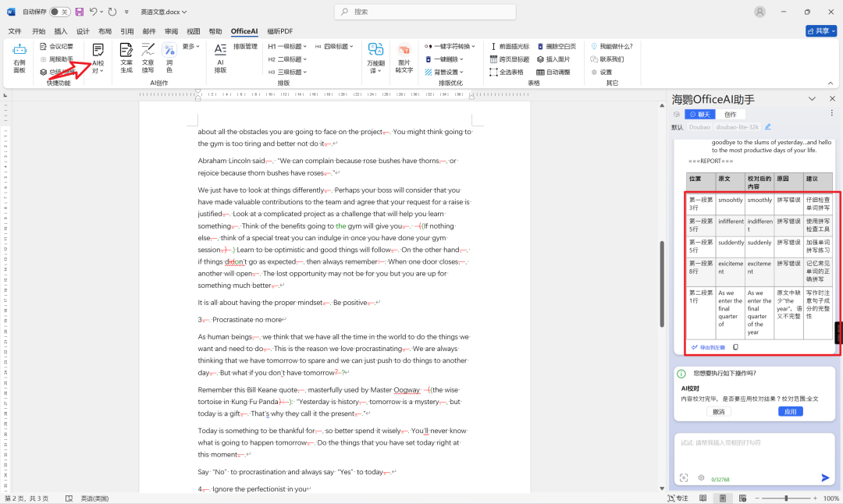Switch to Print Layout view in status bar

point(723,498)
